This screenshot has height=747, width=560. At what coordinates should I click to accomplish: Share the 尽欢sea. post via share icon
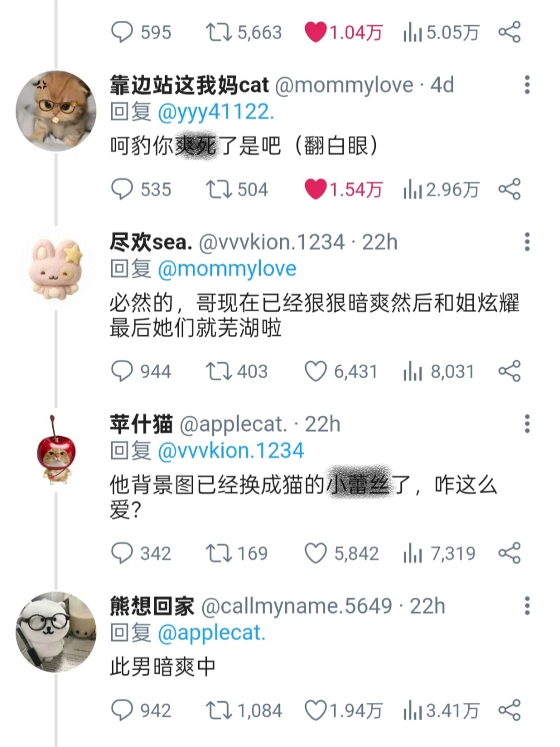509,371
